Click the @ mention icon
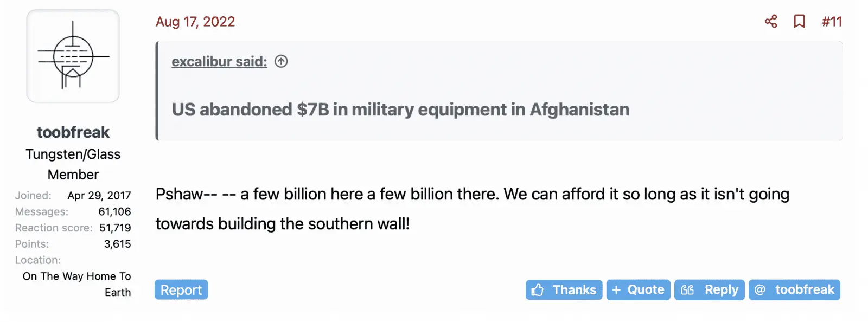The width and height of the screenshot is (868, 322). point(760,290)
